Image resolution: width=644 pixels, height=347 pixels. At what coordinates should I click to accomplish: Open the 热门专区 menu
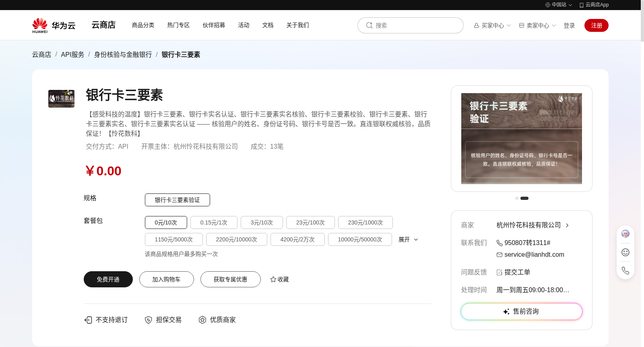179,25
